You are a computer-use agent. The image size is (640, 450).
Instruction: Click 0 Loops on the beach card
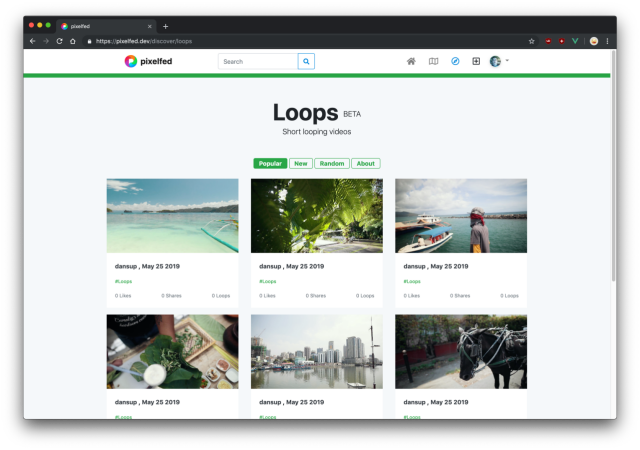point(221,296)
